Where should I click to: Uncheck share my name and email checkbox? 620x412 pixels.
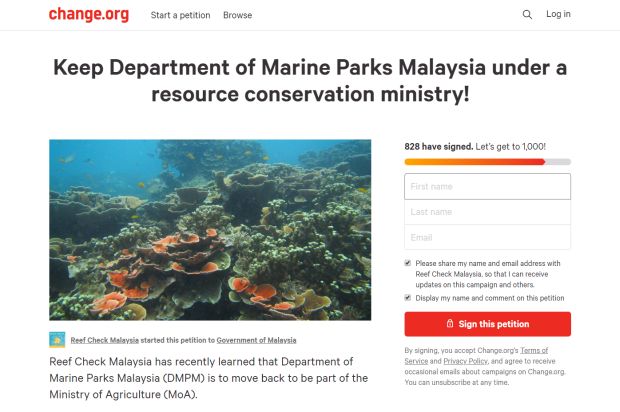(408, 263)
